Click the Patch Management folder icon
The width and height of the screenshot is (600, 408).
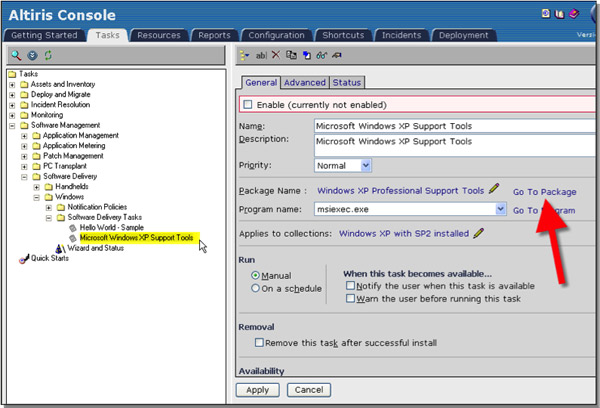(36, 156)
